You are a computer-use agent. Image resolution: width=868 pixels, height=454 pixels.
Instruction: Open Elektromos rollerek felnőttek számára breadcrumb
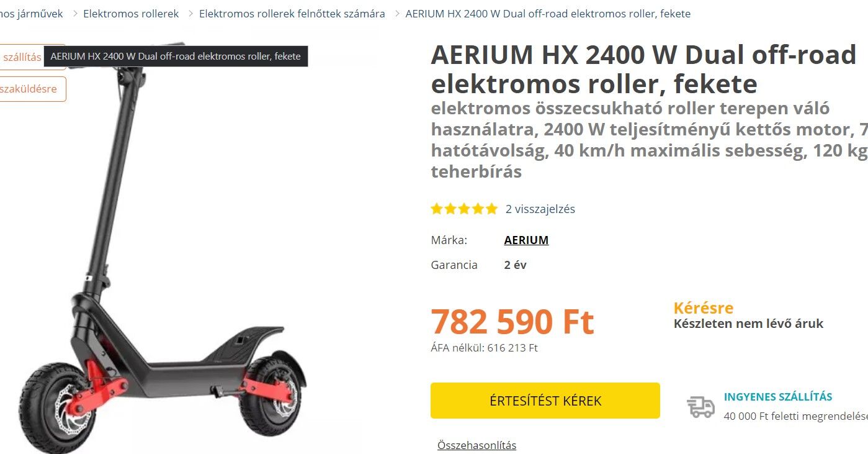(x=292, y=14)
